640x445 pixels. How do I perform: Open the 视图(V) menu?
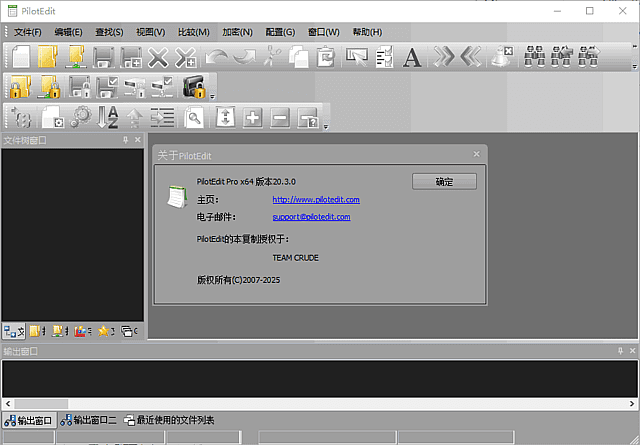coord(151,32)
